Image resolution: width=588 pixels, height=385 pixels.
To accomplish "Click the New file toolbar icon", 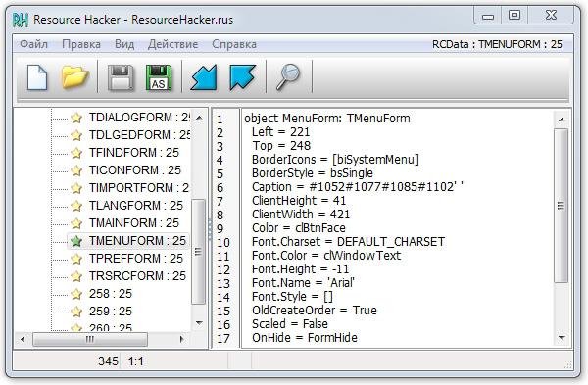I will tap(37, 77).
